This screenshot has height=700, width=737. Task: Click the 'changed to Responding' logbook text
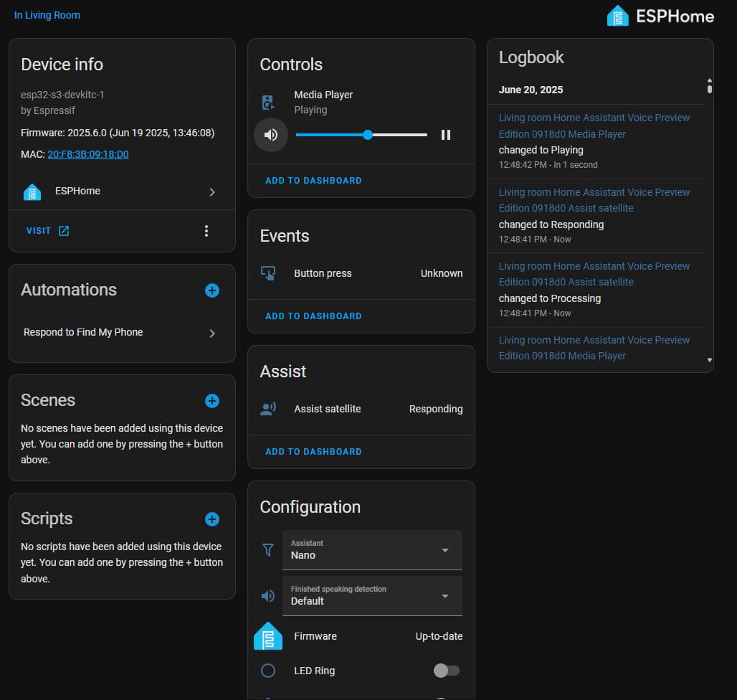[551, 224]
